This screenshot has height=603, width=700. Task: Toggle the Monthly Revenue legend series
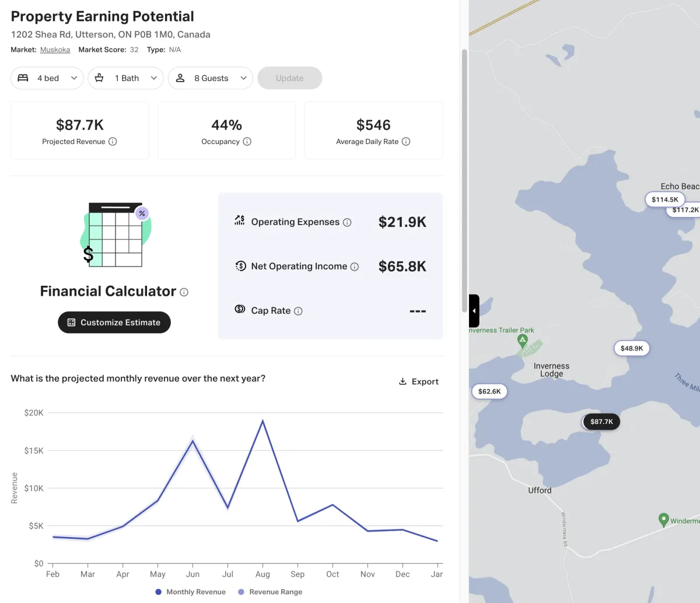(191, 592)
